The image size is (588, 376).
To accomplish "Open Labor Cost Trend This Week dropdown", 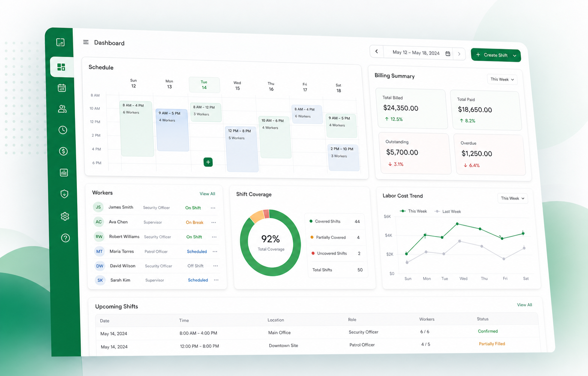I will tap(513, 198).
